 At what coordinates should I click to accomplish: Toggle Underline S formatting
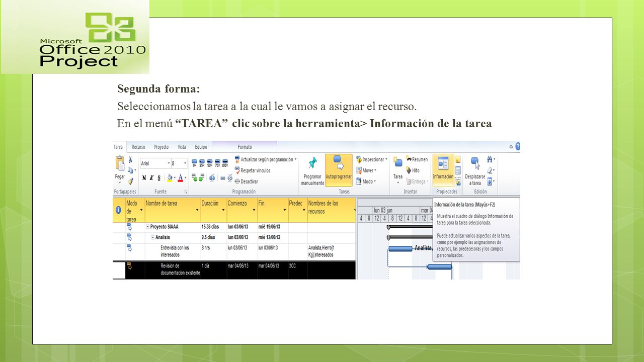pyautogui.click(x=159, y=178)
